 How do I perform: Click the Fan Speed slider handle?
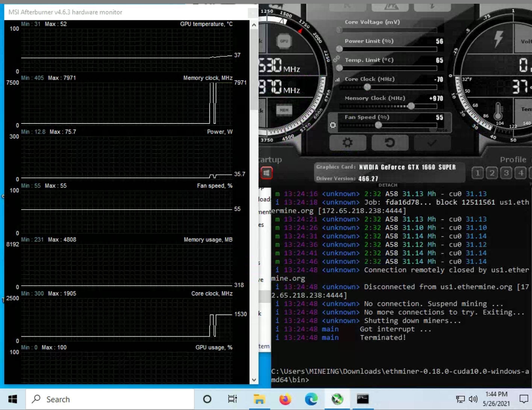379,125
